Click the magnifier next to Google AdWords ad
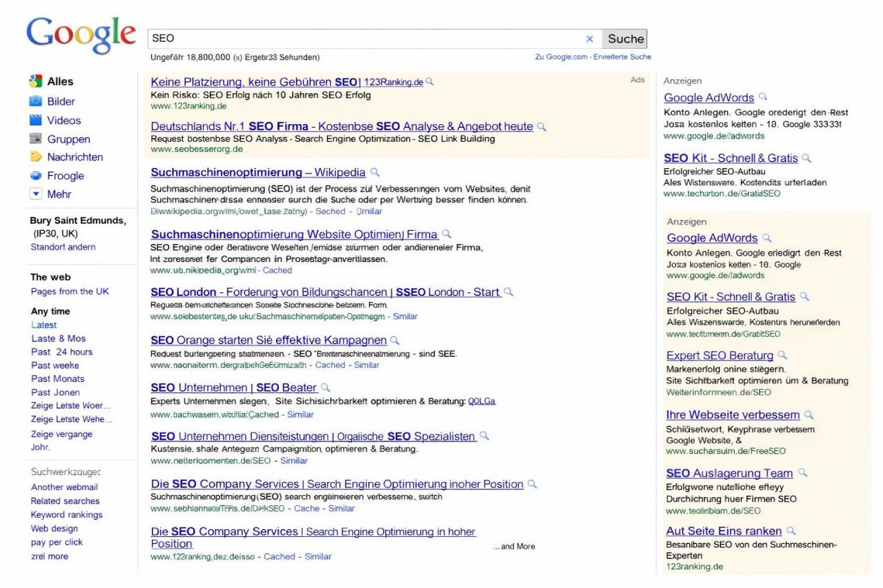883x588 pixels. (763, 97)
